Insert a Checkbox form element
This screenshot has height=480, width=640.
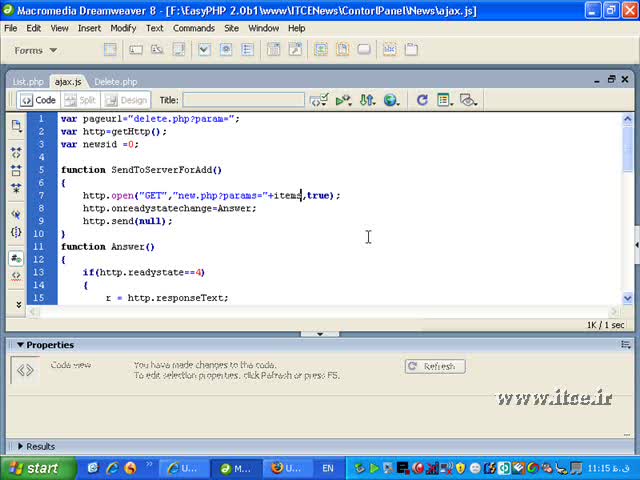point(204,50)
